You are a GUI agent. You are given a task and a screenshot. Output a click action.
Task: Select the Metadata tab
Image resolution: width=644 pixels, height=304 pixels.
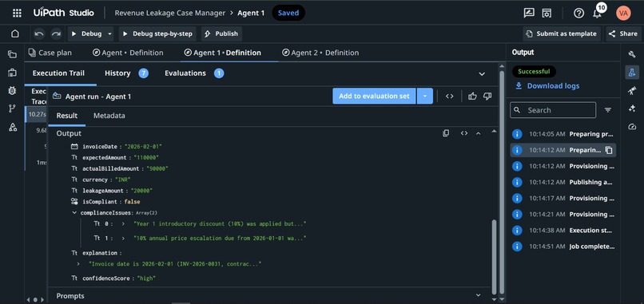109,116
